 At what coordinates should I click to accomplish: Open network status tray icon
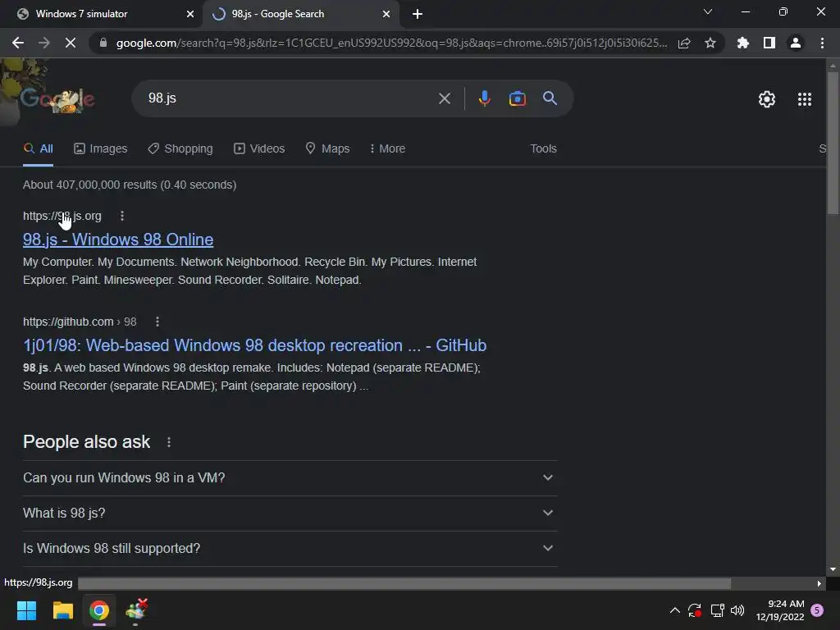click(717, 610)
